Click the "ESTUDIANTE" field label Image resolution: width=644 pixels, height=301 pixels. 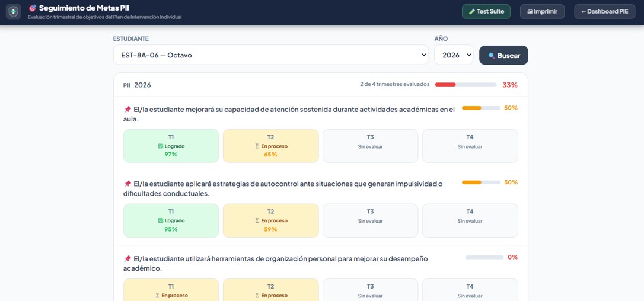(x=131, y=39)
